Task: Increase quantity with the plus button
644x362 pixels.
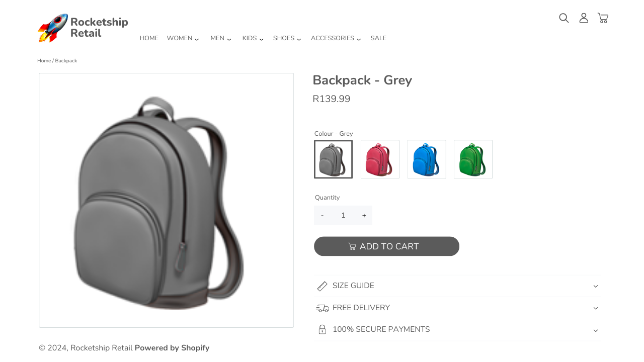Action: pyautogui.click(x=364, y=216)
